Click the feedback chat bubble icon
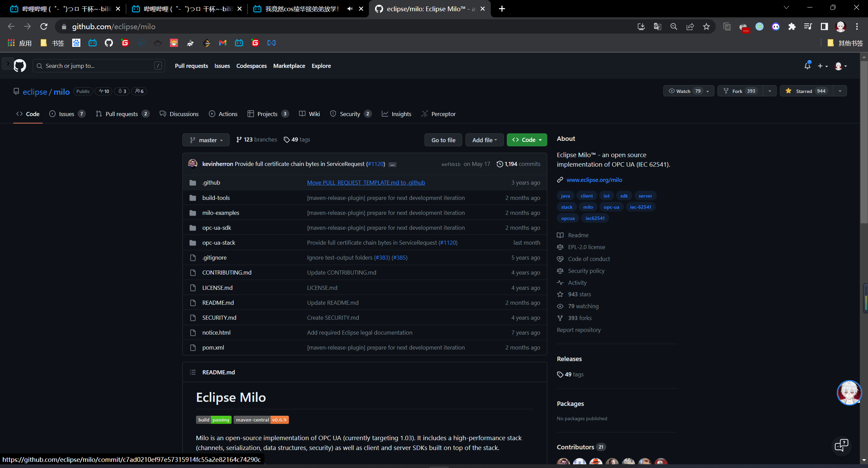The width and height of the screenshot is (868, 468). [841, 445]
